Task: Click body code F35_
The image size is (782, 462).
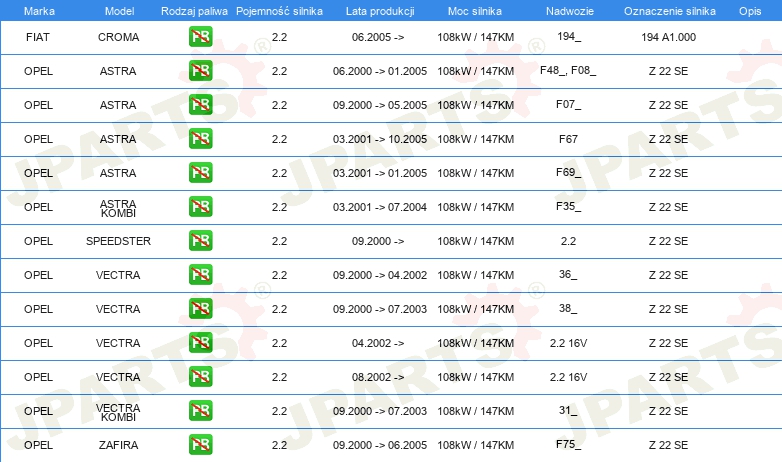Action: point(569,206)
